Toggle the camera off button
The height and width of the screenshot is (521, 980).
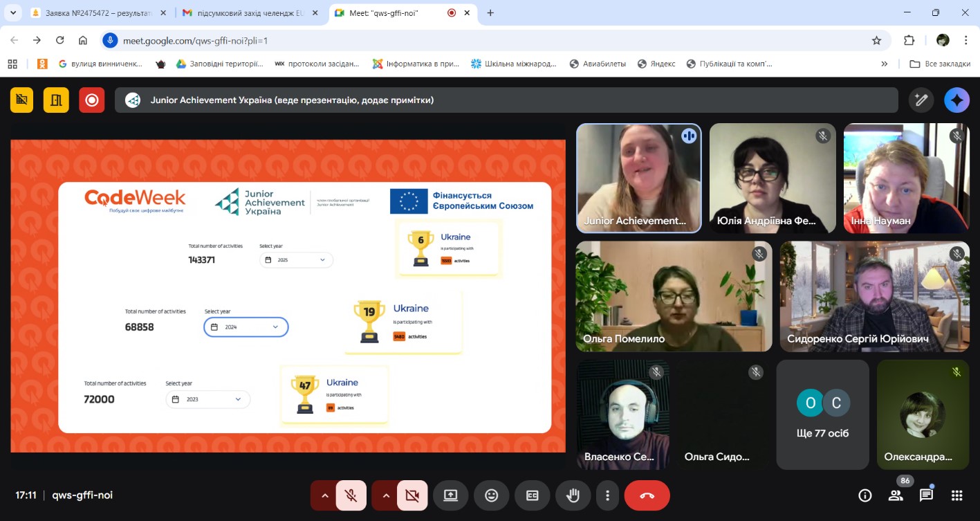(x=412, y=495)
